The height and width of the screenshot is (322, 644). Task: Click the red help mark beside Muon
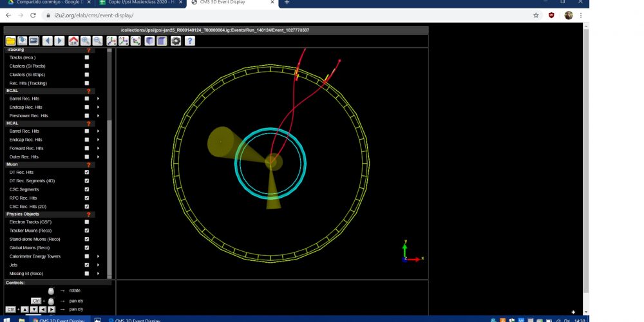point(88,164)
